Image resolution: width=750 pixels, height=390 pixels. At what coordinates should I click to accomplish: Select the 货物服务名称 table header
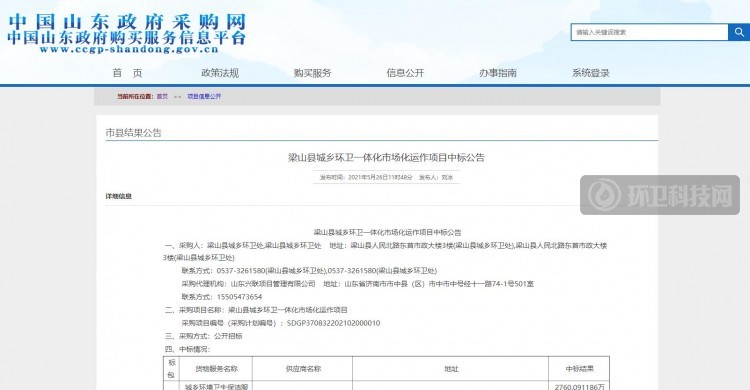216,369
